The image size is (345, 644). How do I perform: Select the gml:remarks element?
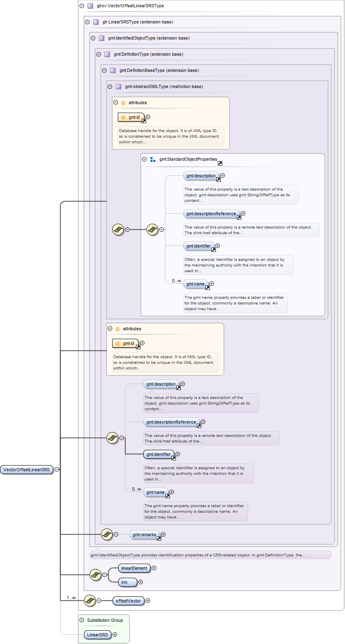coord(144,535)
